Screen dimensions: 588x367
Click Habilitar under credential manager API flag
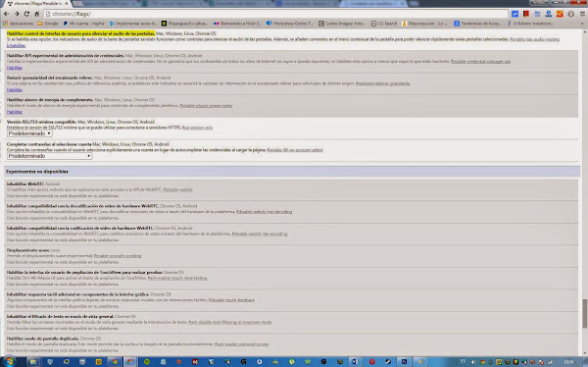15,68
